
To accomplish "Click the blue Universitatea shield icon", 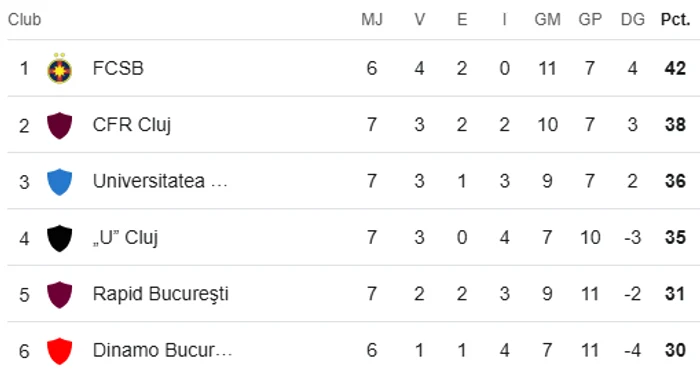I will 59,182.
